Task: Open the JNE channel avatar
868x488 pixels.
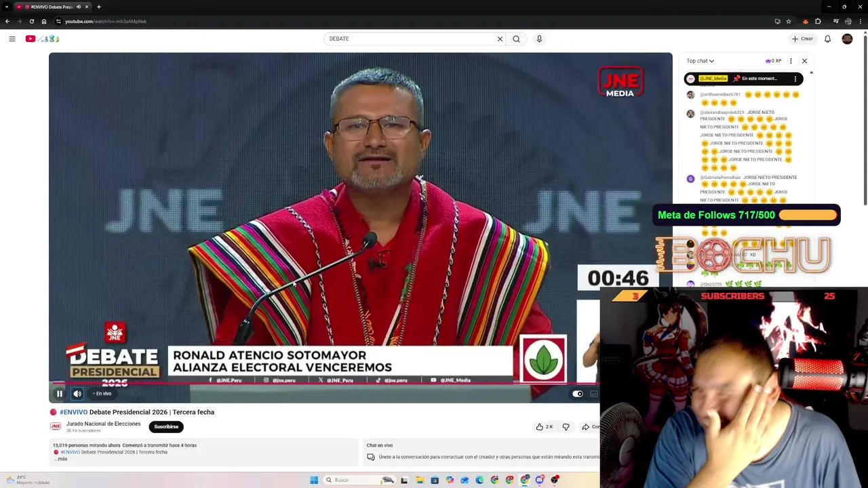Action: [56, 426]
